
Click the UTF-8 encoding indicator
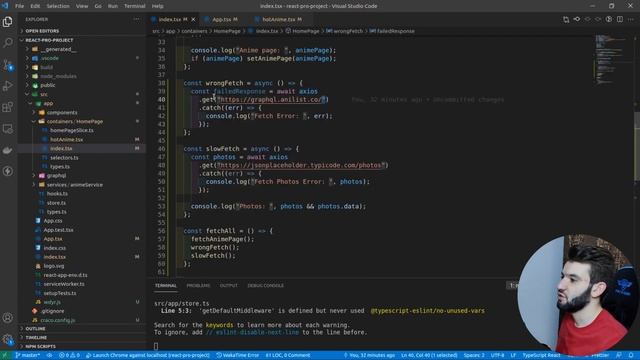497,355
